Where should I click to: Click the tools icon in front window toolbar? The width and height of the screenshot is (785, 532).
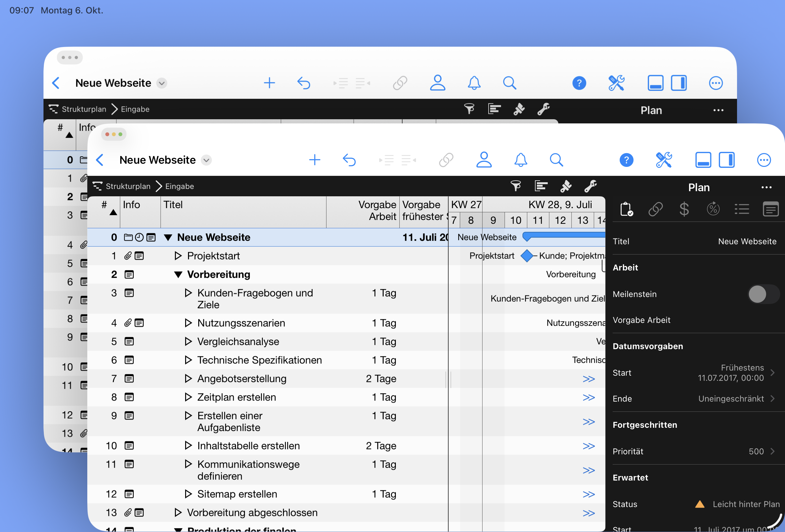[664, 160]
